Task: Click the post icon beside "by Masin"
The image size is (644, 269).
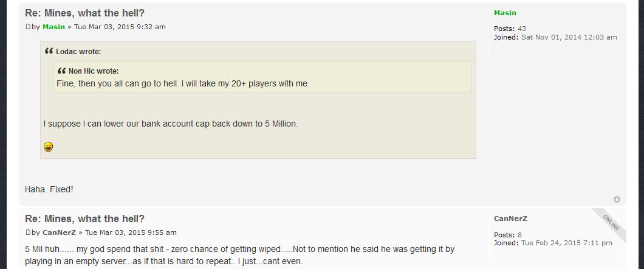Action: [x=28, y=27]
